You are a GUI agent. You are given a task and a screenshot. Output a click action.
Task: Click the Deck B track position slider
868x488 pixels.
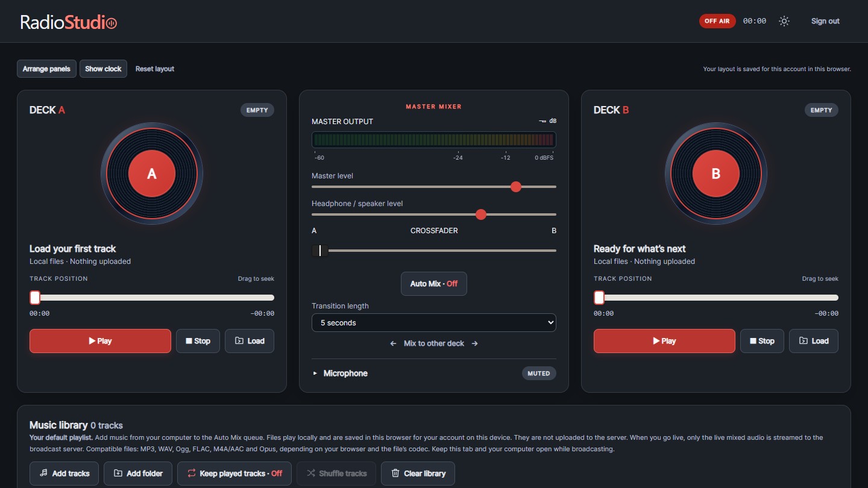(716, 298)
